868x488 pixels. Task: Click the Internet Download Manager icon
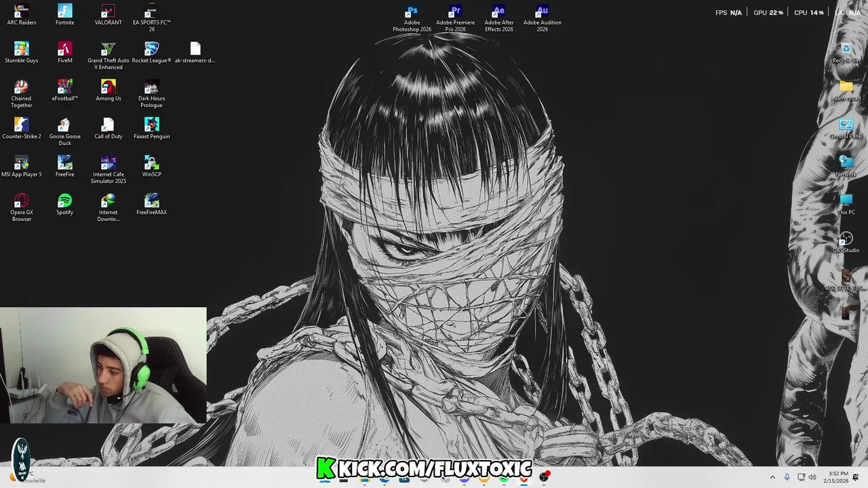pyautogui.click(x=108, y=207)
